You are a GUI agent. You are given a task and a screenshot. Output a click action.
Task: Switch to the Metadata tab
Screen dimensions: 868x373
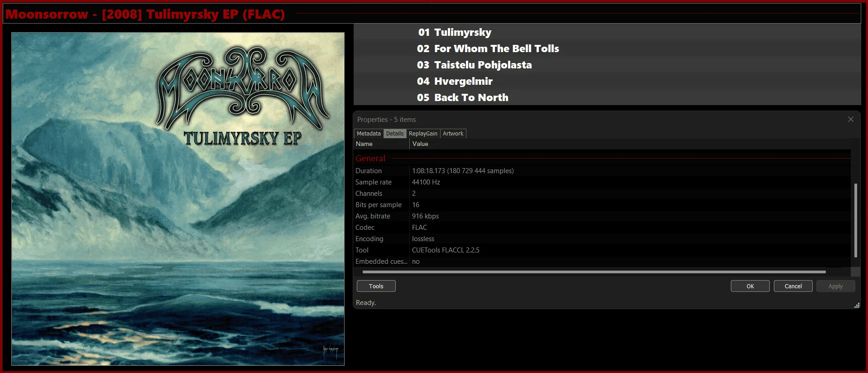tap(369, 133)
